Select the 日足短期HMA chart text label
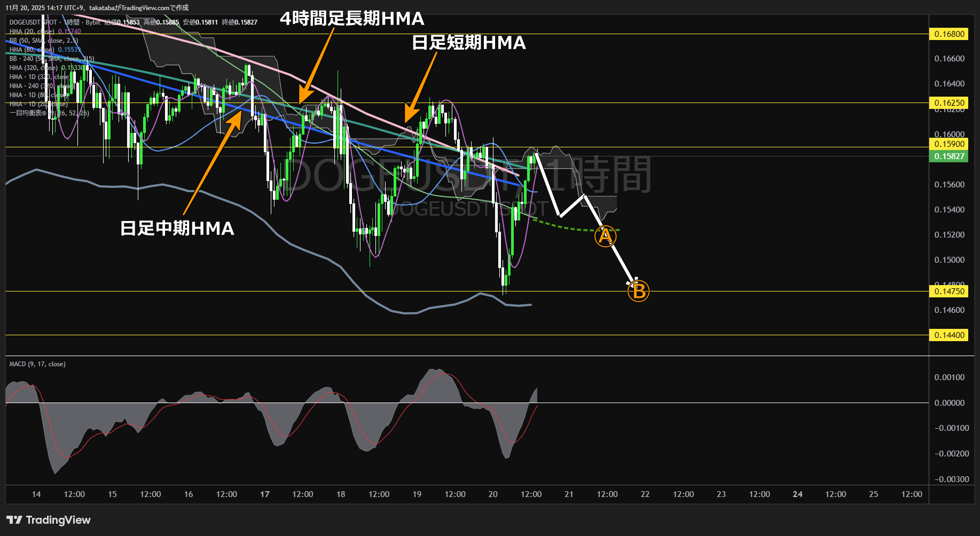The image size is (980, 536). tap(469, 43)
